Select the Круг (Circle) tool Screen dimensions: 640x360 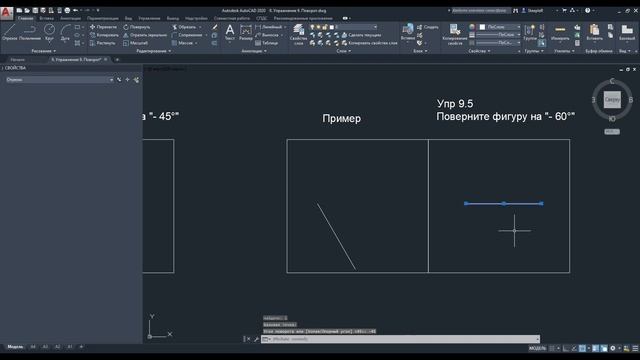49,32
